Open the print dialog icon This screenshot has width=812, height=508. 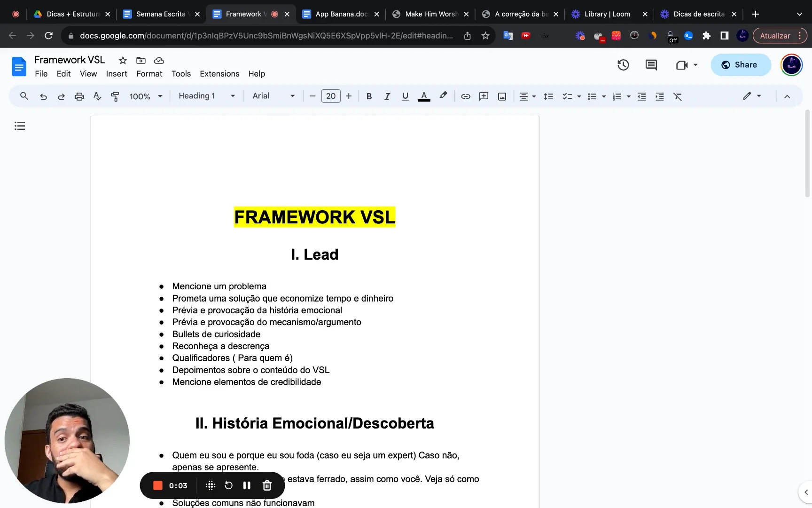coord(79,96)
